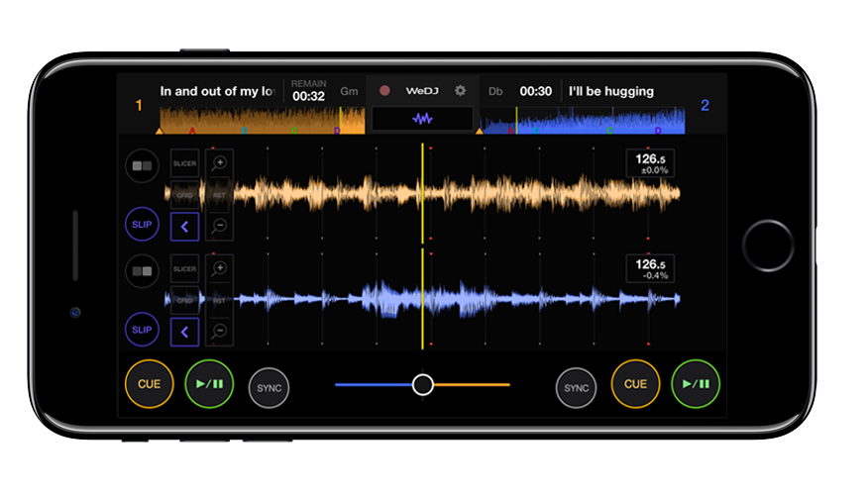Toggle SLIP mode on deck 1
The image size is (868, 492).
pyautogui.click(x=143, y=225)
